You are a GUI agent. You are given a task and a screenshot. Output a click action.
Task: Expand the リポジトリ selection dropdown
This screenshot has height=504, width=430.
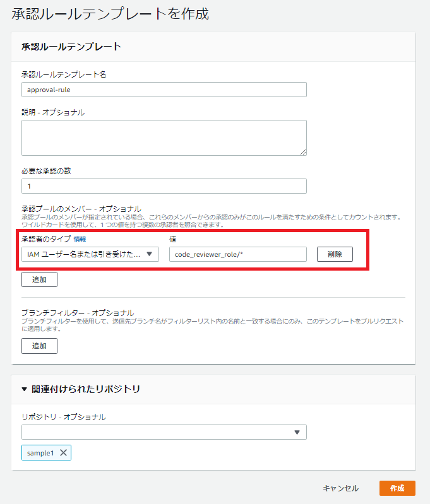(x=164, y=432)
